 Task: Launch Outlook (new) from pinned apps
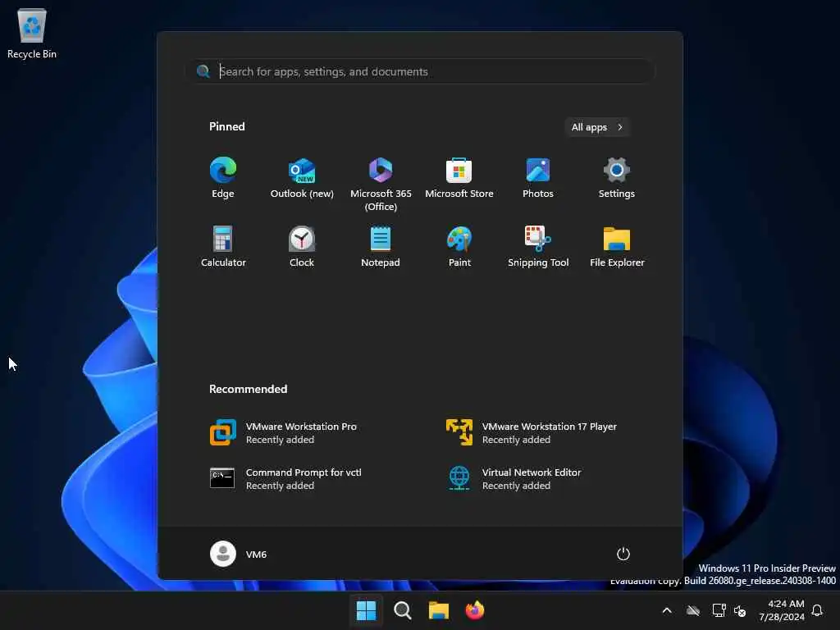pos(302,178)
